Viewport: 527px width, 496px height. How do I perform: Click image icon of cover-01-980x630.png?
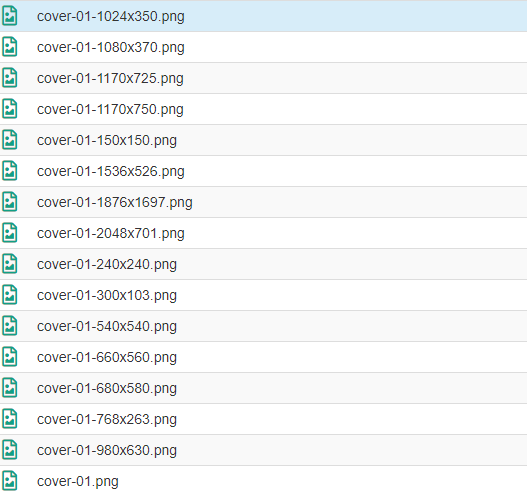(10, 450)
